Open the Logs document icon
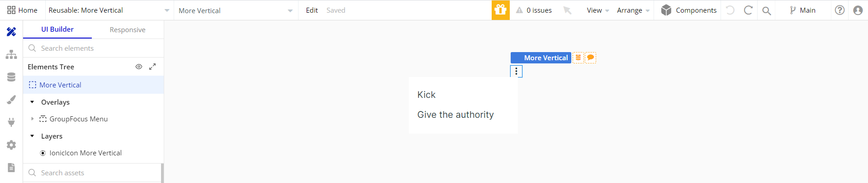This screenshot has width=868, height=183. pos(11,168)
